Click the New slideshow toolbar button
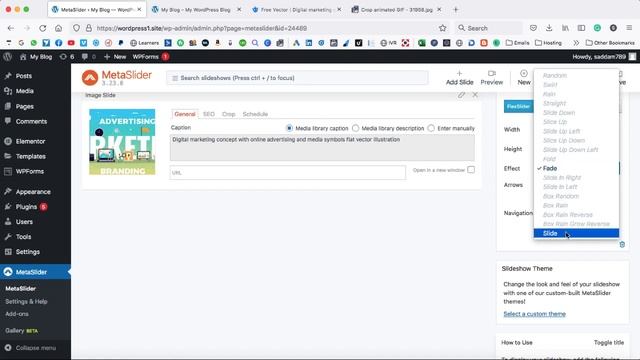The height and width of the screenshot is (360, 640). 524,78
